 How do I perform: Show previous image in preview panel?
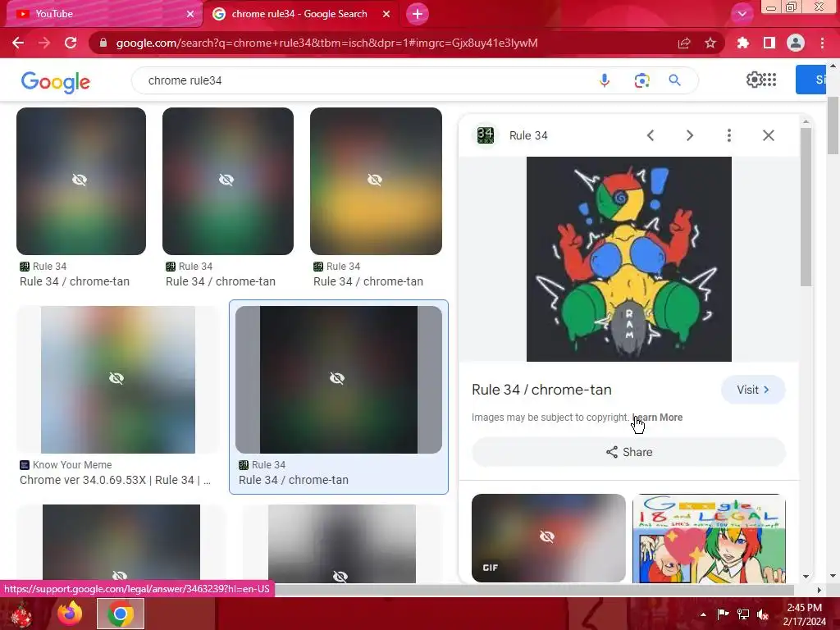651,135
